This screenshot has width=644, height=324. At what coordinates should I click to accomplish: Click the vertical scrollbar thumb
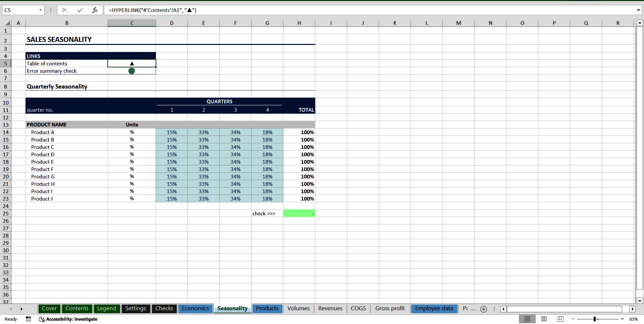[640, 158]
